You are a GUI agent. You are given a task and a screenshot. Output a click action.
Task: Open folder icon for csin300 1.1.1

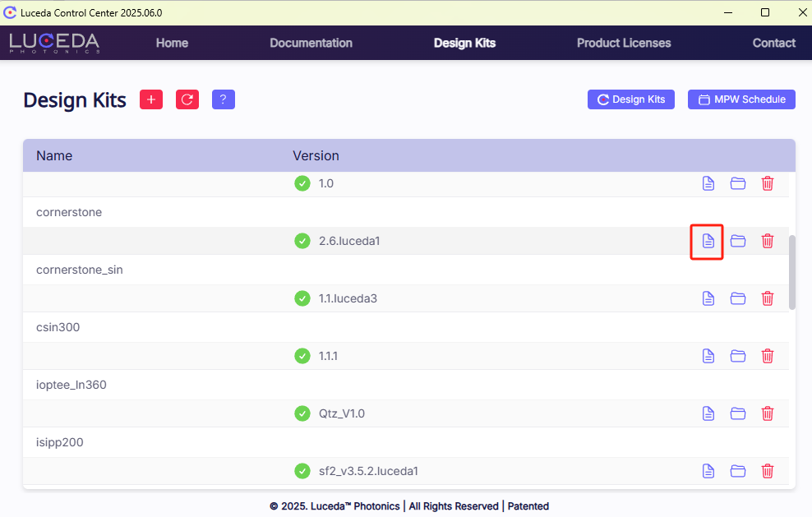point(737,356)
